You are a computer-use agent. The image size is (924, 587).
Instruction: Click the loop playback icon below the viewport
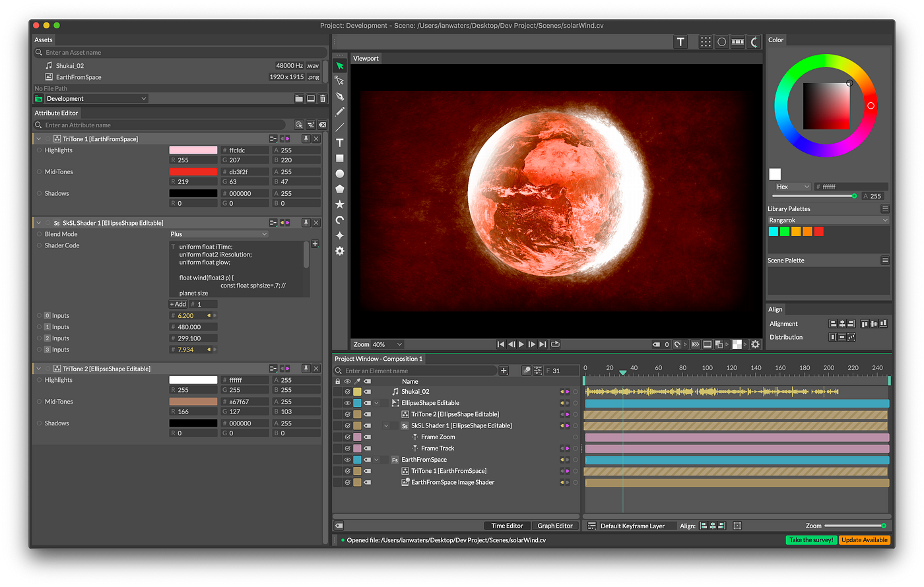tap(554, 344)
